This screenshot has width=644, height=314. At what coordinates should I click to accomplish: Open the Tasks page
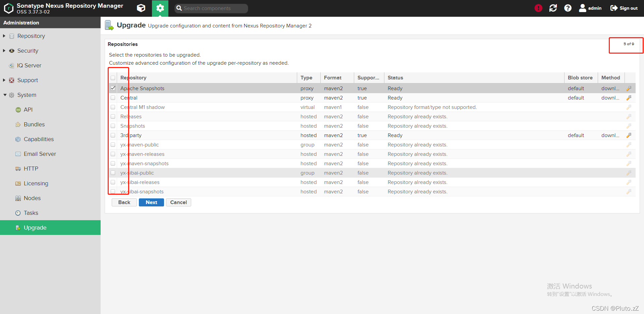point(50,213)
